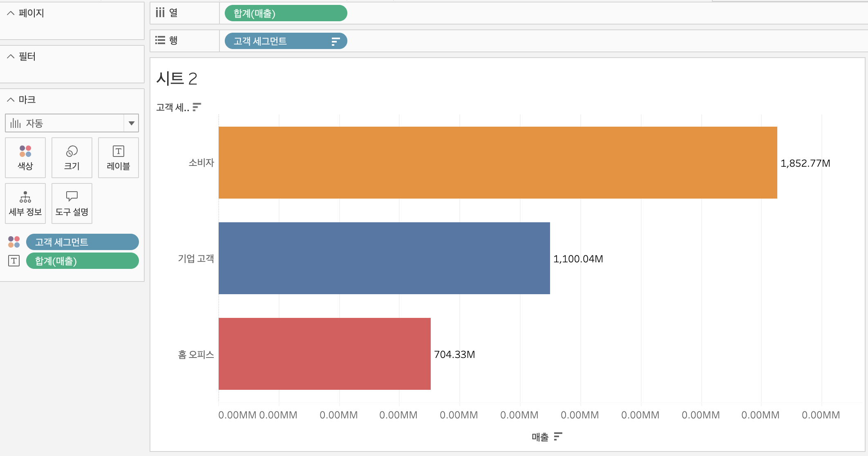Collapse the 필터 shelf

11,56
